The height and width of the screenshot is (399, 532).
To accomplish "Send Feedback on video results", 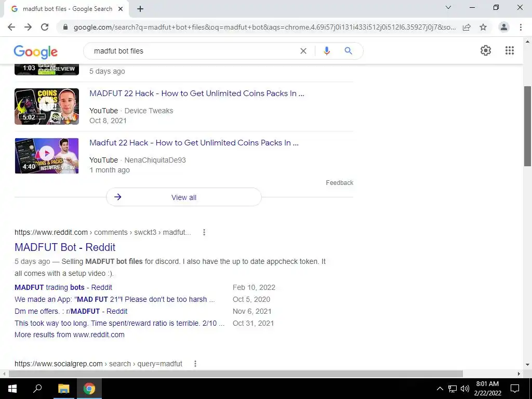I will (x=340, y=183).
